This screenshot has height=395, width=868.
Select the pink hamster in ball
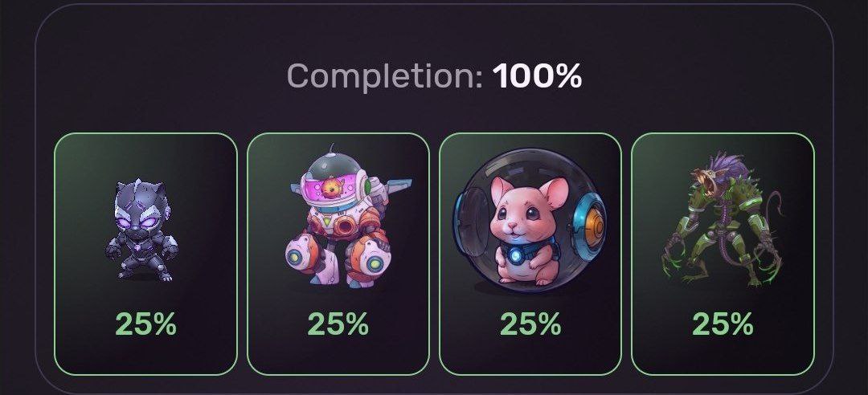[x=529, y=220]
